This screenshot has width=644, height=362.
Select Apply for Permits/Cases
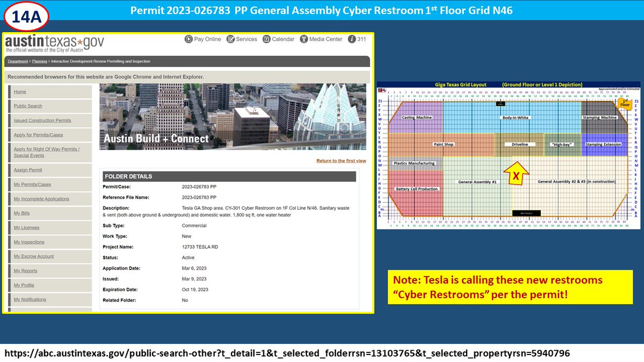point(38,135)
